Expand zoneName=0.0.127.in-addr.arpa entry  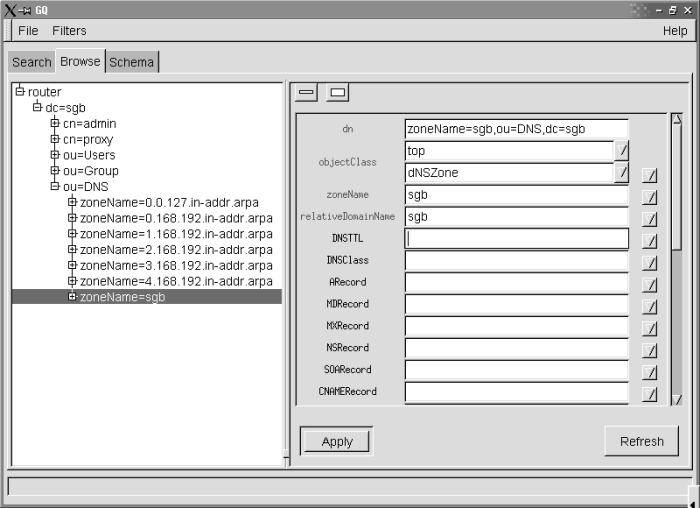click(72, 203)
